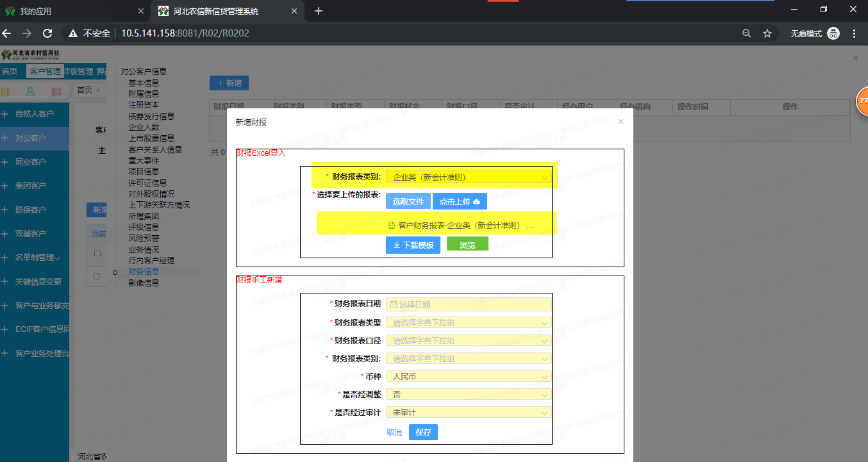The width and height of the screenshot is (868, 462).
Task: Check the first row checkbox in the list
Action: pyautogui.click(x=97, y=253)
